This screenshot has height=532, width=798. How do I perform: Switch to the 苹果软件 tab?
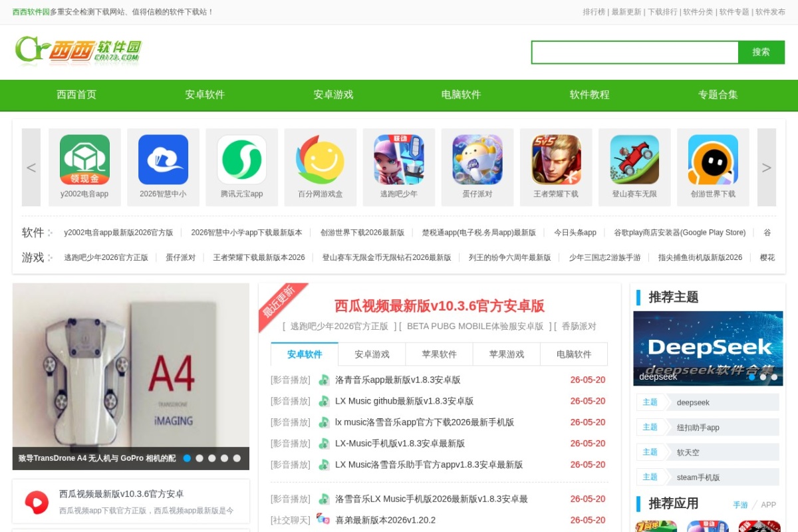tap(439, 354)
